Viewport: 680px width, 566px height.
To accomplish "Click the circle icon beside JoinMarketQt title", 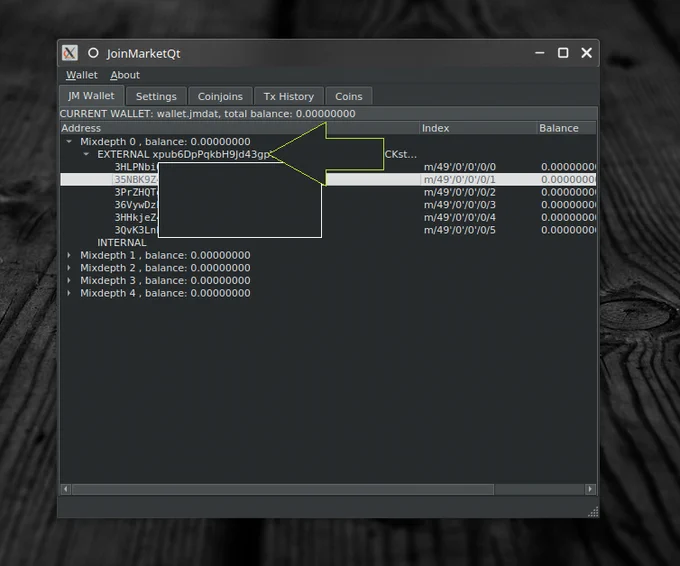I will coord(93,53).
